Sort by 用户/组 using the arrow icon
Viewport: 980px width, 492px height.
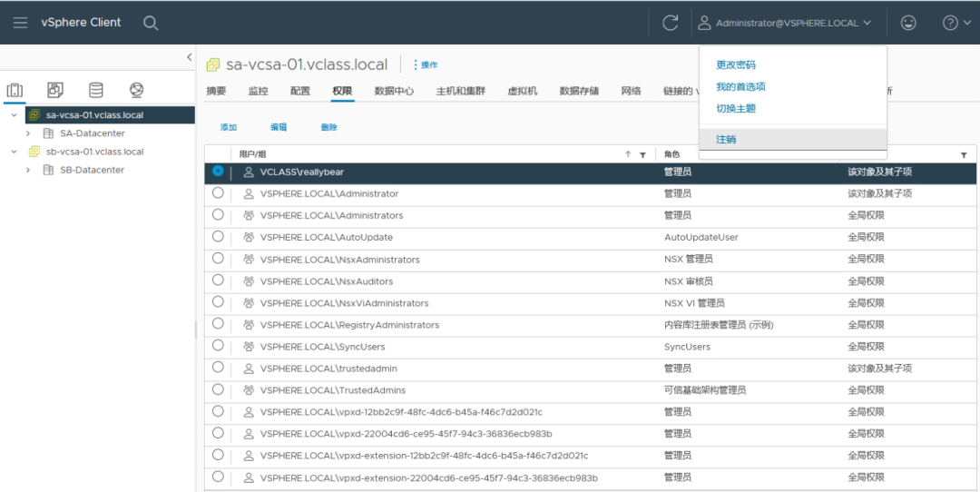click(x=628, y=153)
